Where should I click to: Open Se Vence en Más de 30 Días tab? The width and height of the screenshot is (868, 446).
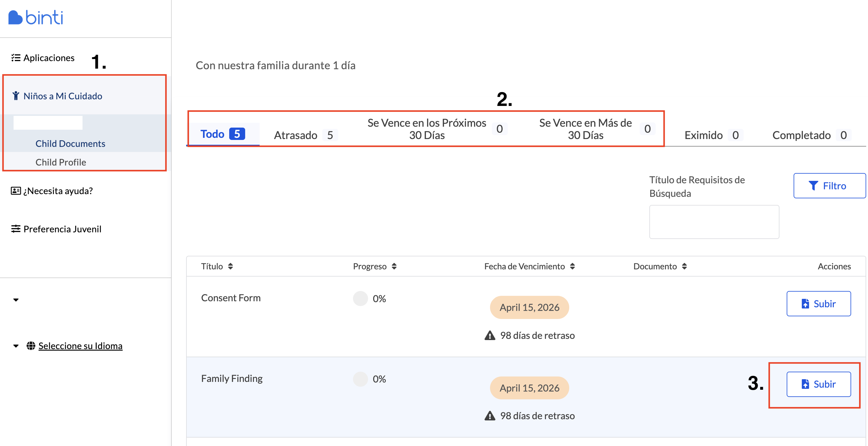click(x=596, y=129)
